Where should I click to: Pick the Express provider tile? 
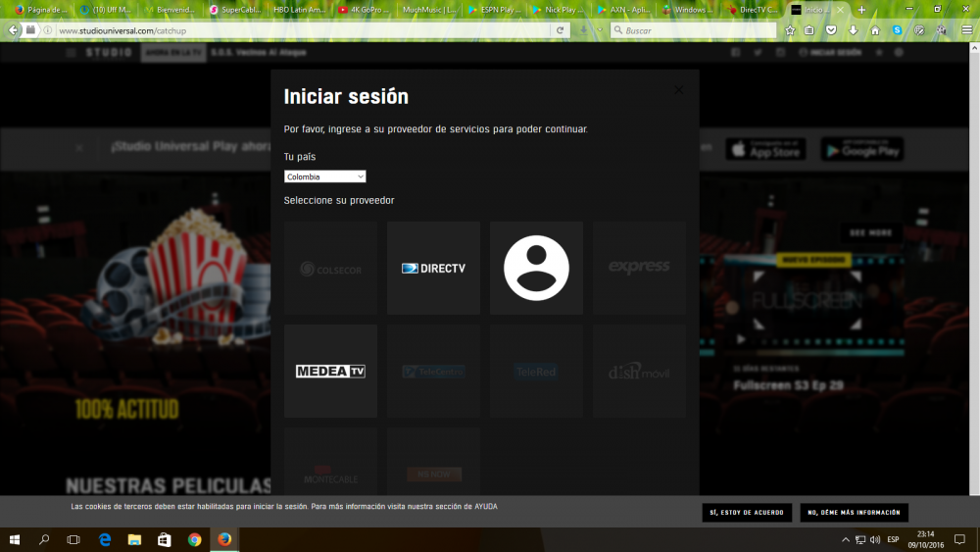pyautogui.click(x=639, y=268)
